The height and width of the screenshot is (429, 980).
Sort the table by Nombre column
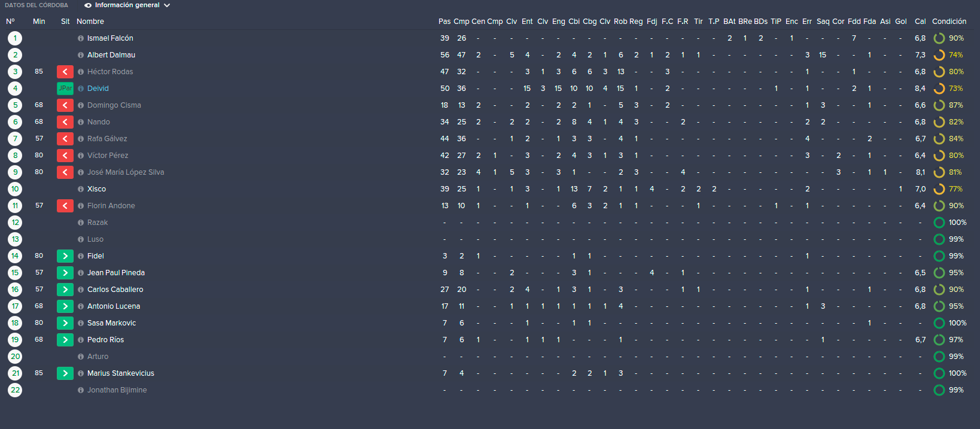point(90,22)
